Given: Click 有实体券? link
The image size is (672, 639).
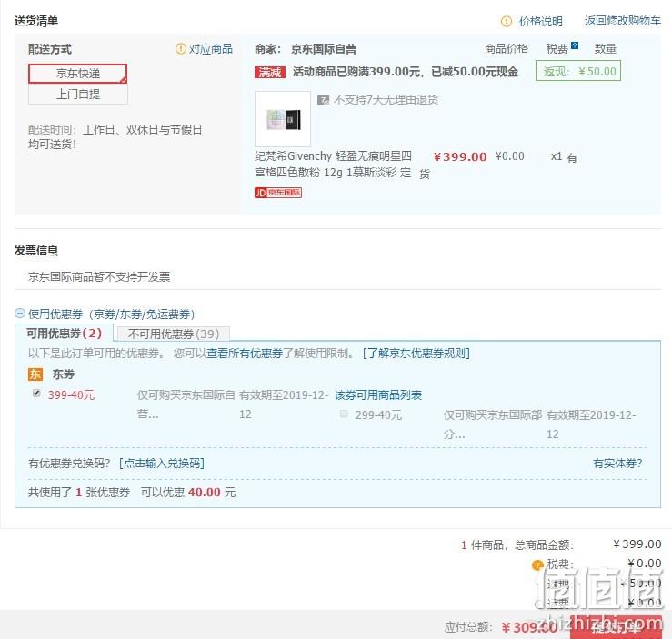Looking at the screenshot, I should (x=617, y=464).
